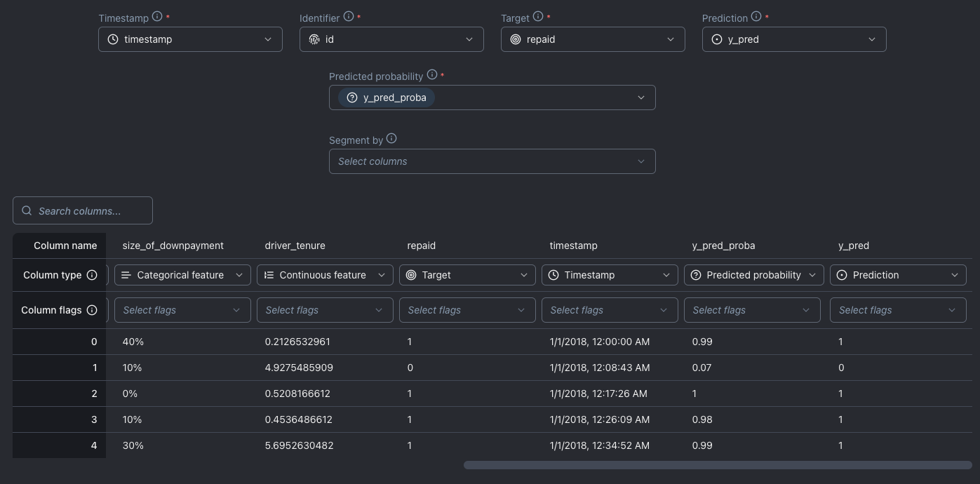Click info icon next to Predicted probability
Viewport: 980px width, 484px height.
coord(432,75)
